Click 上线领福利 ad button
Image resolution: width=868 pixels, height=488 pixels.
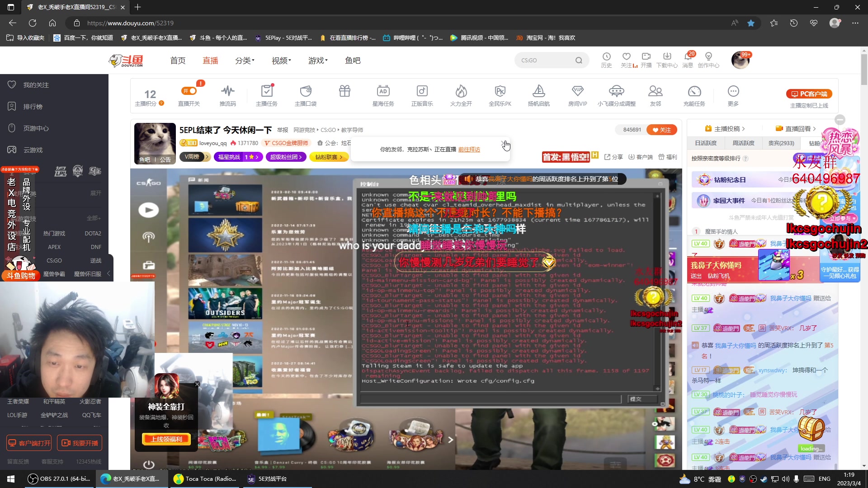[166, 439]
